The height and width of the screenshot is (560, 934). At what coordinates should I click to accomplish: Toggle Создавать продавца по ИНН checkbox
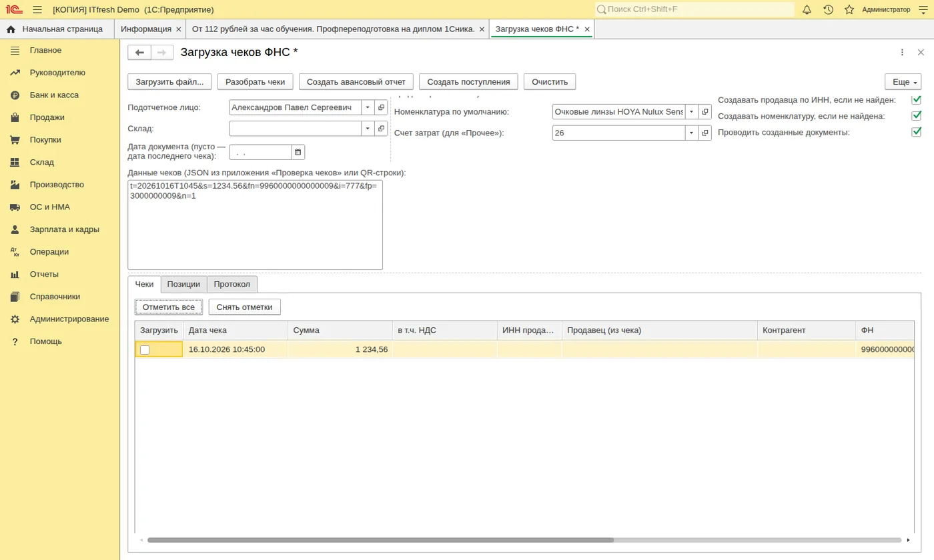pos(916,100)
